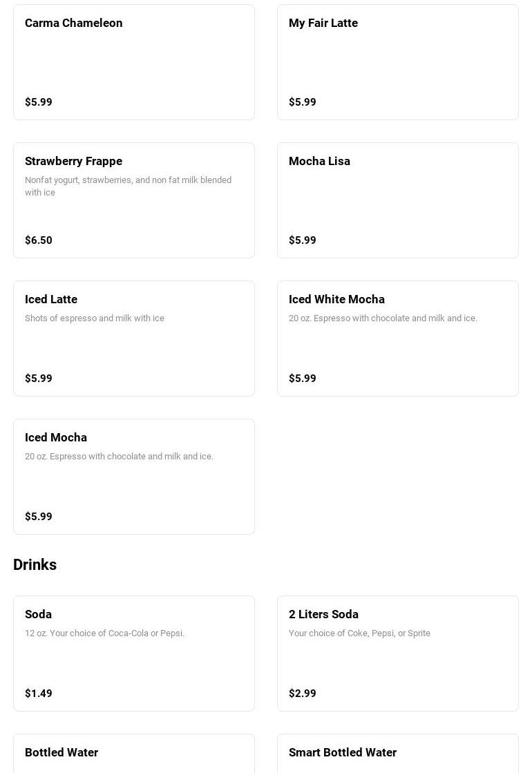Image resolution: width=532 pixels, height=773 pixels.
Task: Choose the Smart Bottled Water item
Action: [x=397, y=753]
